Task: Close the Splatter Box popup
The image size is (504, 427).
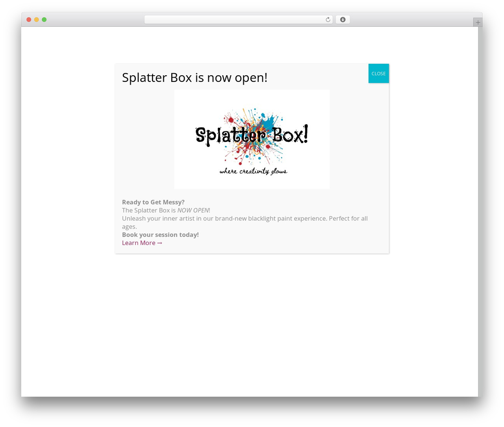Action: click(x=378, y=74)
